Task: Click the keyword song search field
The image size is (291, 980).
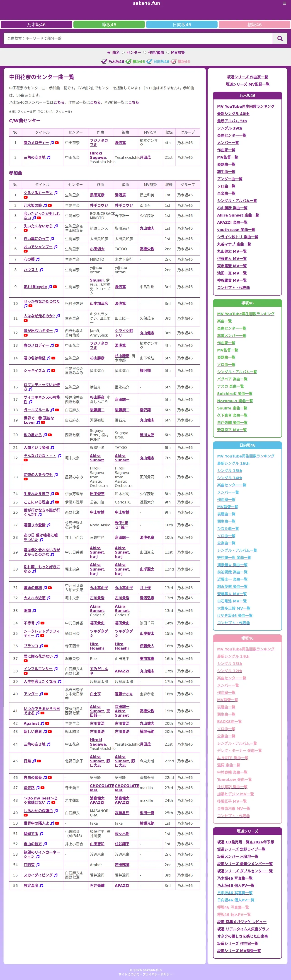Action: (x=138, y=39)
